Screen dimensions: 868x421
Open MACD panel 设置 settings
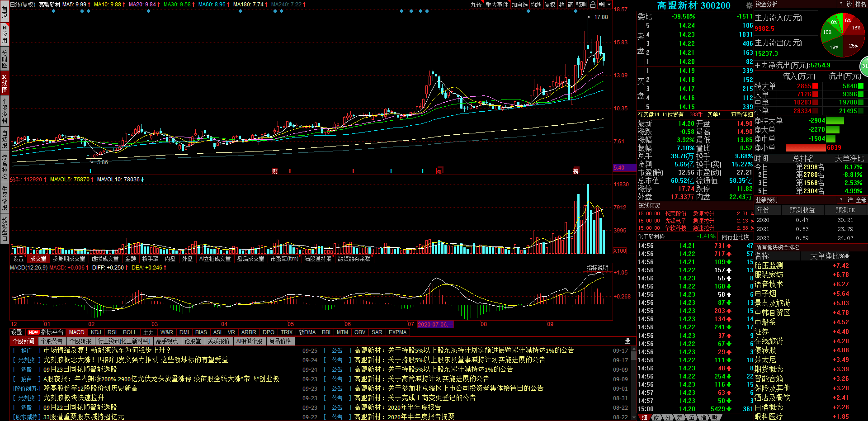click(x=17, y=332)
